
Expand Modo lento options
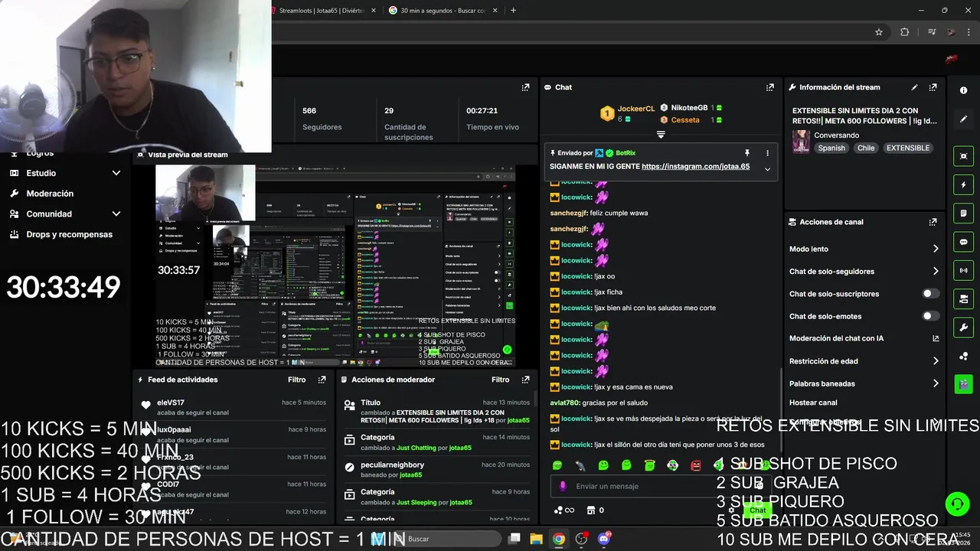coord(935,249)
